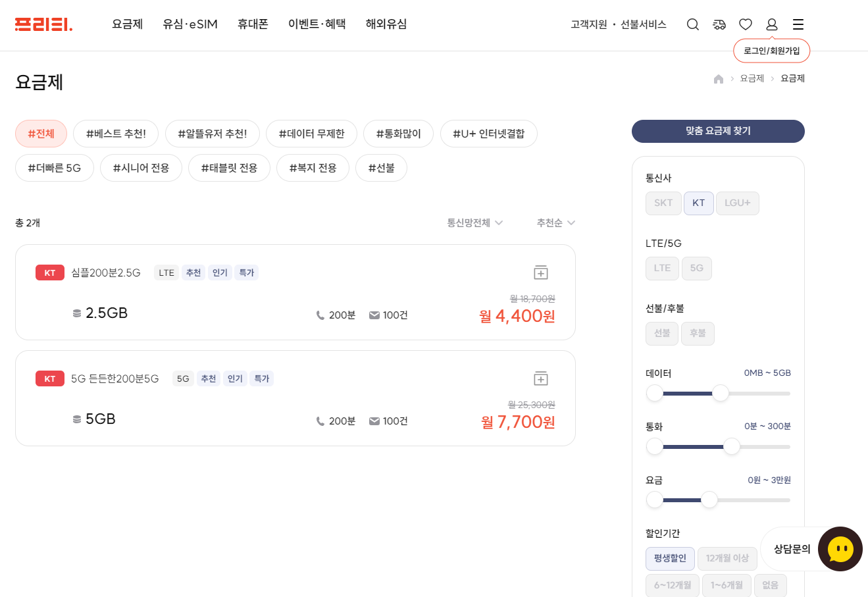Open the hamburger menu icon
Viewport: 868px width, 597px height.
[x=798, y=24]
